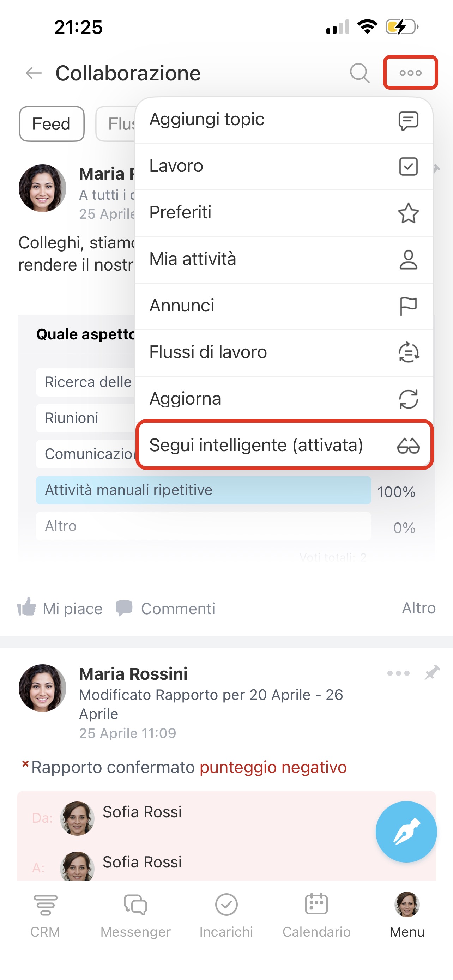Open Preferiti with the star icon
The image size is (453, 980).
pos(408,213)
